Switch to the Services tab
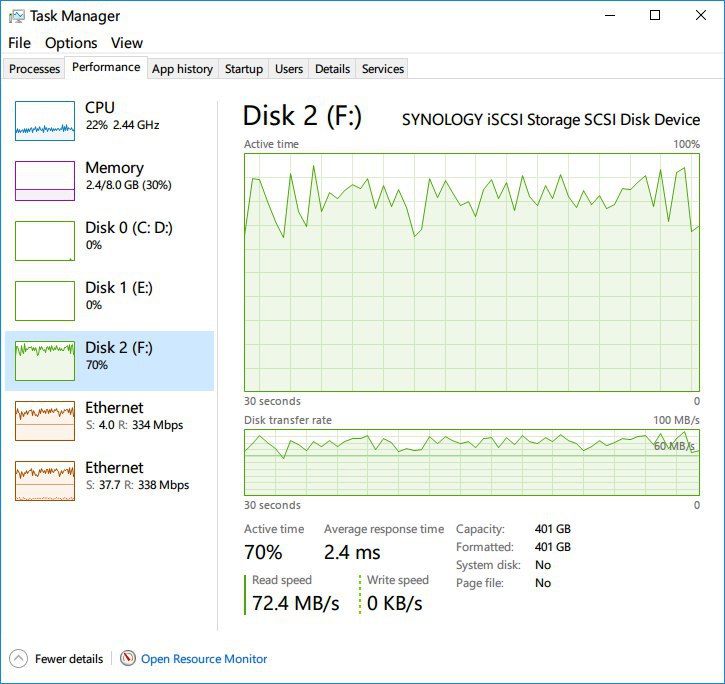The height and width of the screenshot is (684, 725). tap(383, 69)
